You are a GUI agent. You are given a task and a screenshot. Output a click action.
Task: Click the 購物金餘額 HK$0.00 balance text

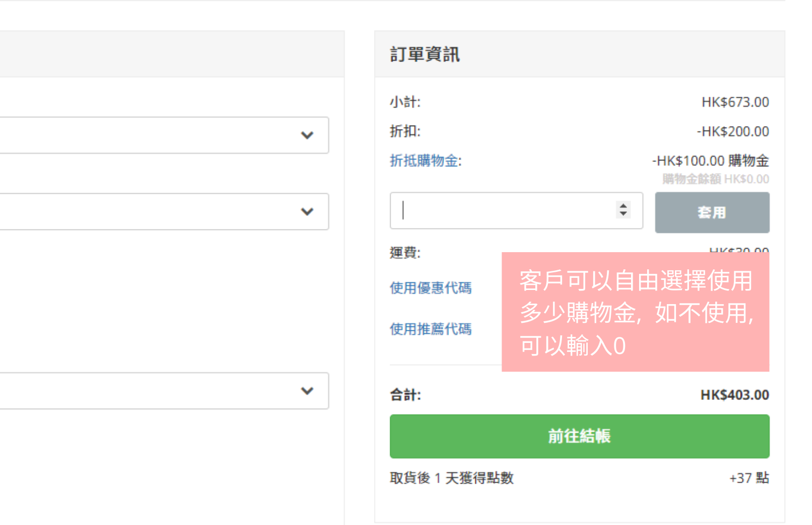coord(715,179)
